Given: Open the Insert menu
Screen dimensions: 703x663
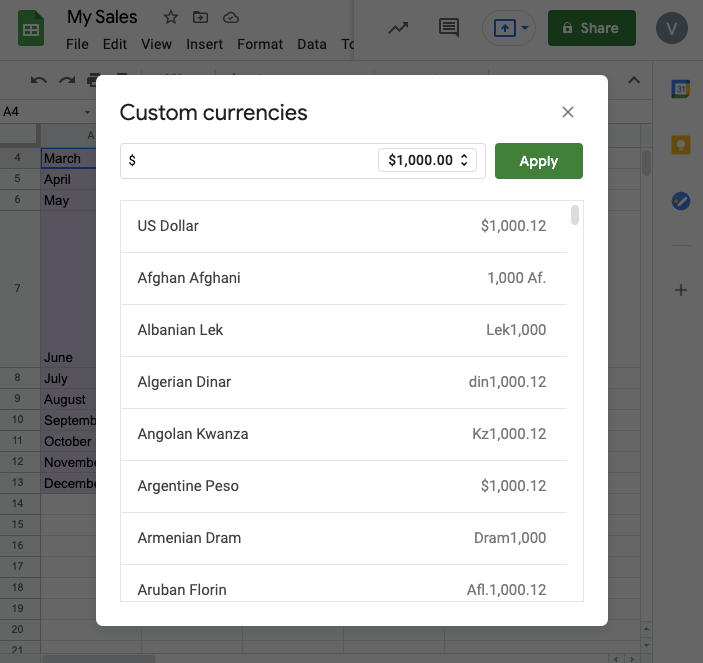Looking at the screenshot, I should (x=204, y=44).
